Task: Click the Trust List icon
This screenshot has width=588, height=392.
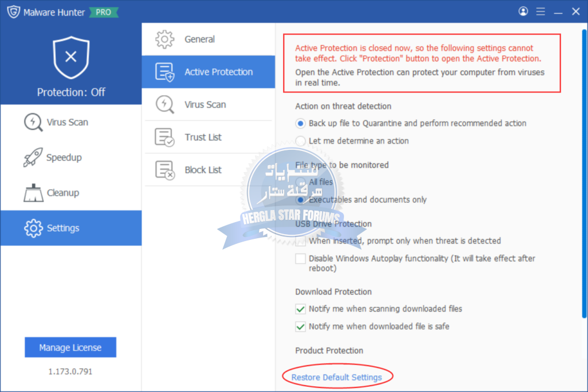Action: pos(165,137)
